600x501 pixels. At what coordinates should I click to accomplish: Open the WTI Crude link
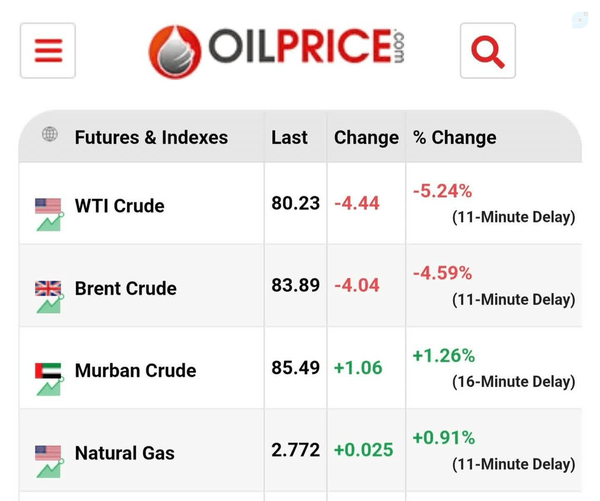click(120, 206)
